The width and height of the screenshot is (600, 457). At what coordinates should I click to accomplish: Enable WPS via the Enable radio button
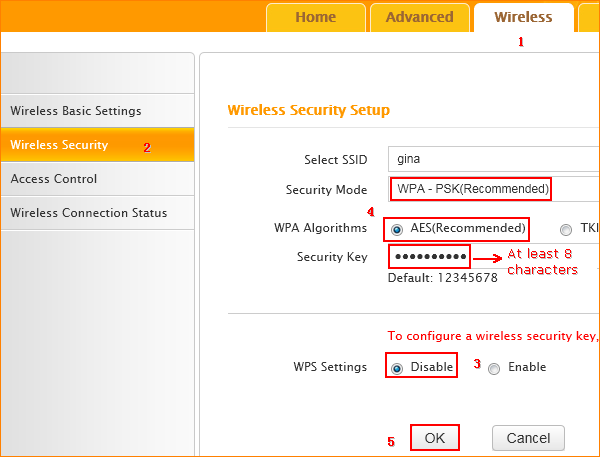pyautogui.click(x=494, y=368)
